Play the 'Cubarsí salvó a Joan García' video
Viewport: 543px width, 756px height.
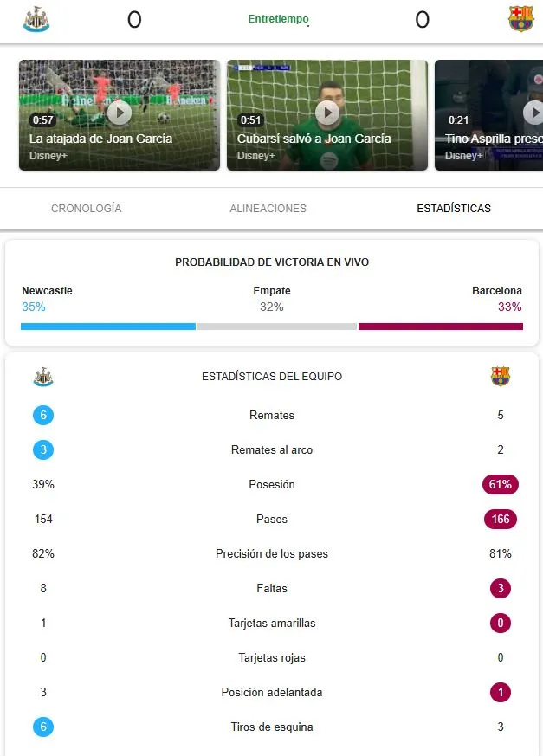tap(327, 112)
